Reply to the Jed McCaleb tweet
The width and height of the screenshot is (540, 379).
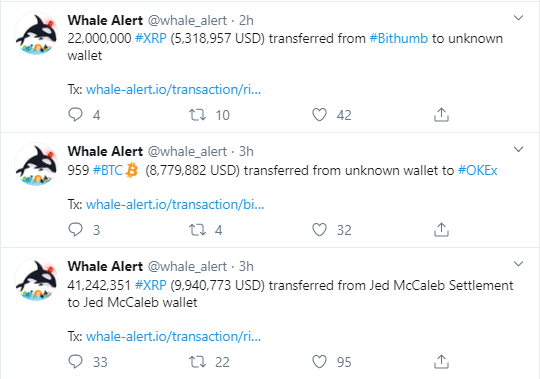coord(75,361)
